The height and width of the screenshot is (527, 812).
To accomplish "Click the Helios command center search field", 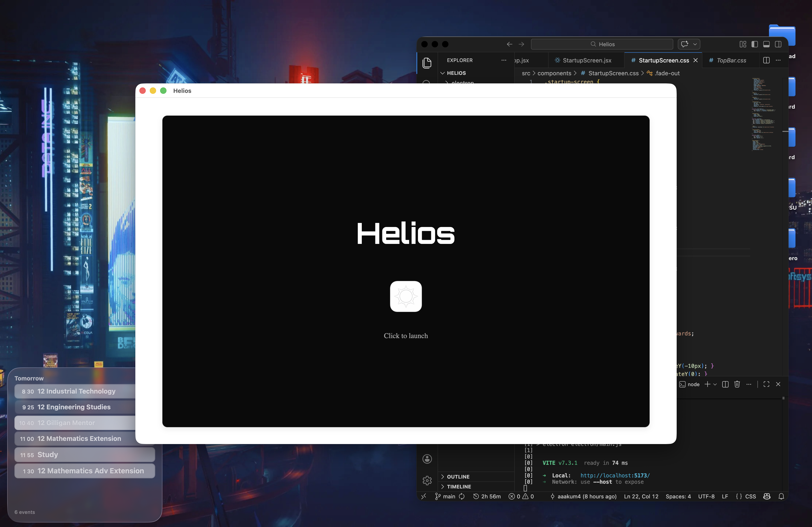I will 602,44.
